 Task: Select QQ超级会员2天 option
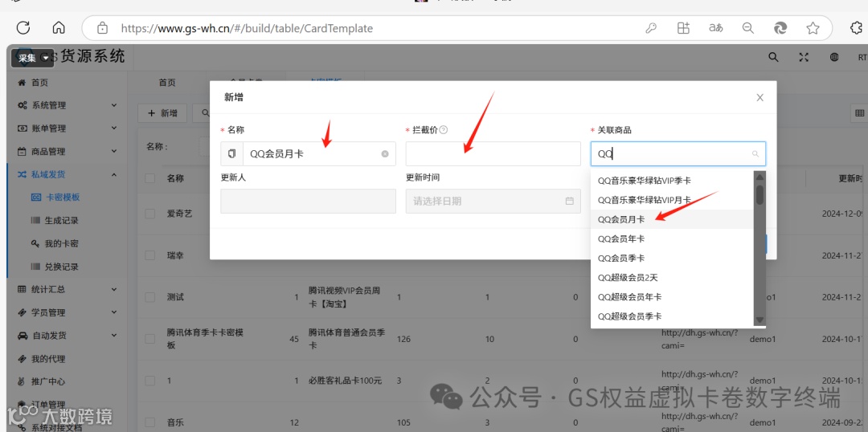[x=672, y=277]
